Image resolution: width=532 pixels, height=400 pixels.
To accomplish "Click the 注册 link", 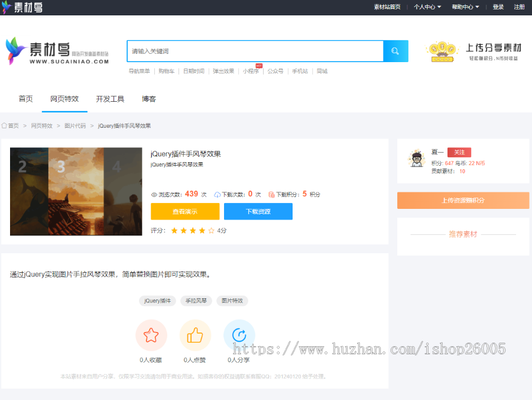I will coord(519,7).
